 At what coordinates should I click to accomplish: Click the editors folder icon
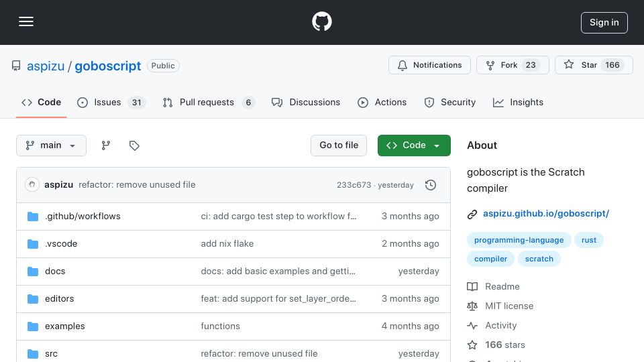pyautogui.click(x=33, y=299)
